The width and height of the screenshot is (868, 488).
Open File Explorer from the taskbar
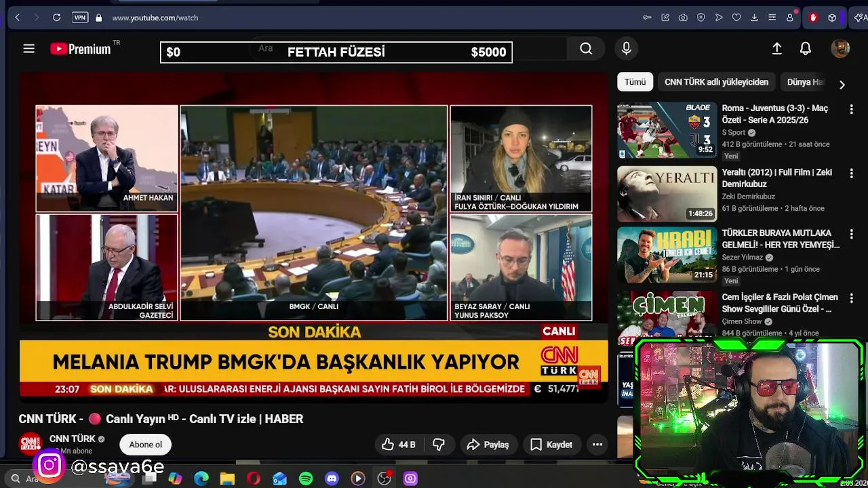(227, 479)
